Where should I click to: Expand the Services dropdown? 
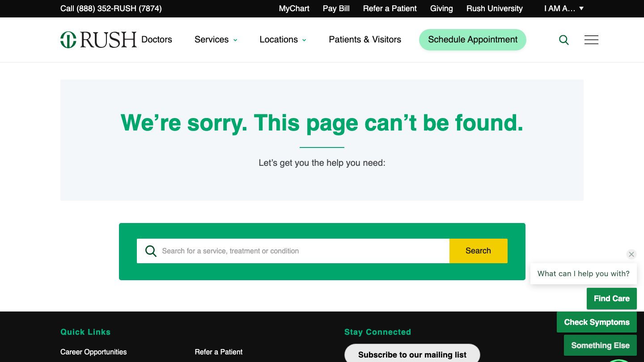[216, 40]
